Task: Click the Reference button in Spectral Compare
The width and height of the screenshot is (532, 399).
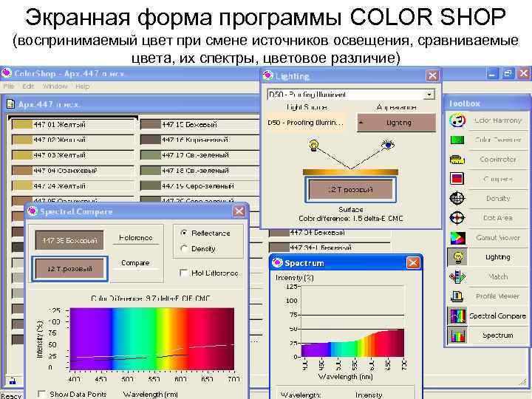Action: click(136, 238)
